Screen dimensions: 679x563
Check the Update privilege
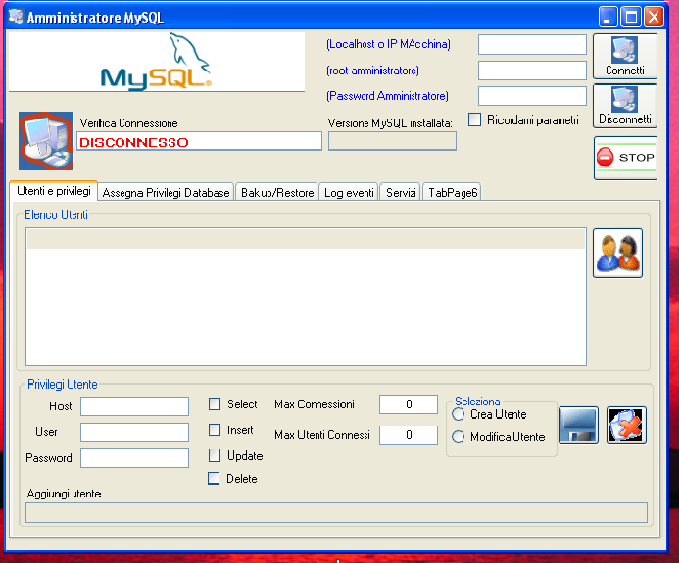point(214,456)
